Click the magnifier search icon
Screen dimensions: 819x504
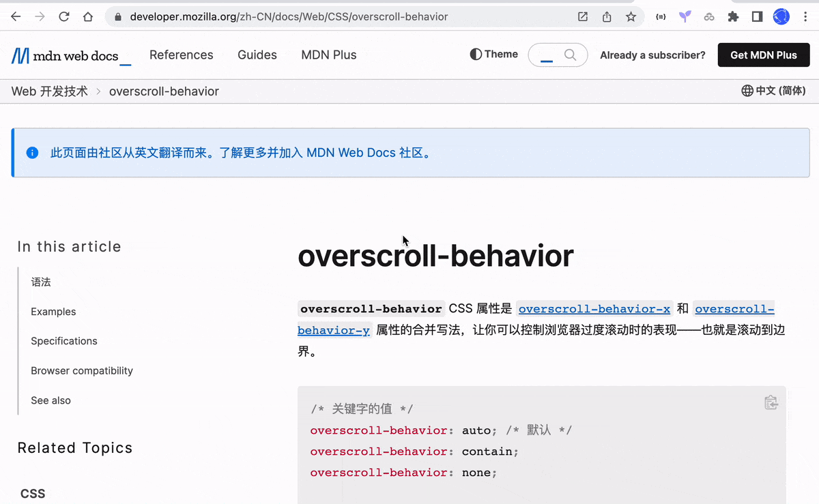570,55
